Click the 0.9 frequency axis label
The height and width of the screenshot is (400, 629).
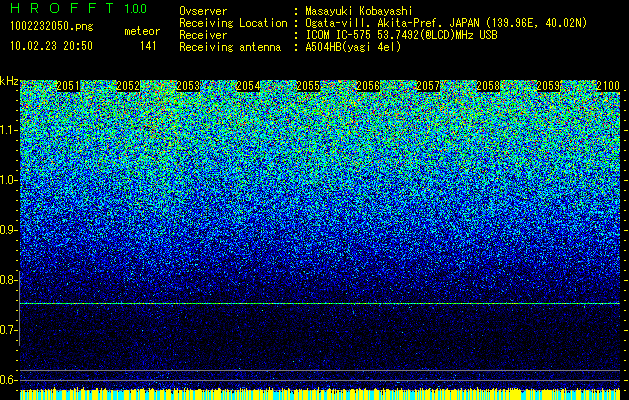(x=8, y=230)
